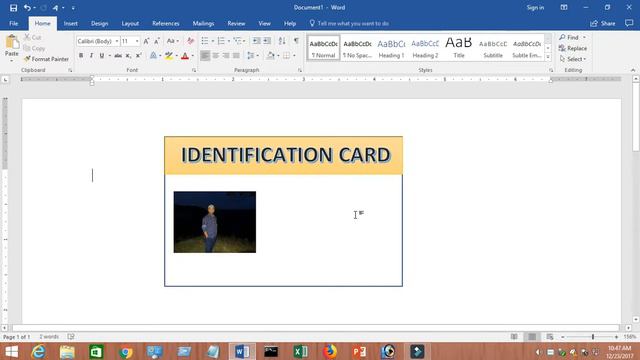The width and height of the screenshot is (640, 360).
Task: Decrease paragraph indent
Action: point(256,41)
